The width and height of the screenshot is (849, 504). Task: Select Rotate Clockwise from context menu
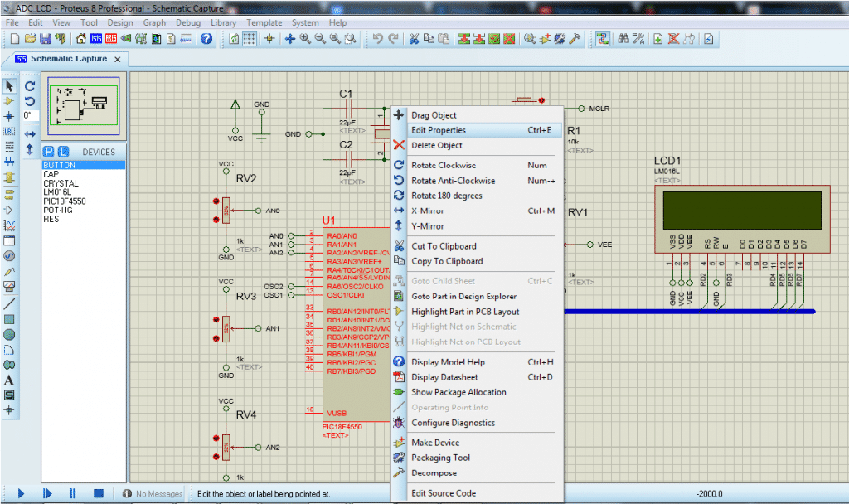444,165
